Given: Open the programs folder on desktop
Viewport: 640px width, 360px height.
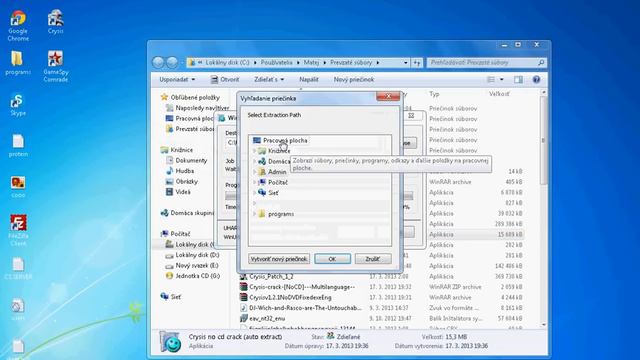Looking at the screenshot, I should click(x=18, y=63).
